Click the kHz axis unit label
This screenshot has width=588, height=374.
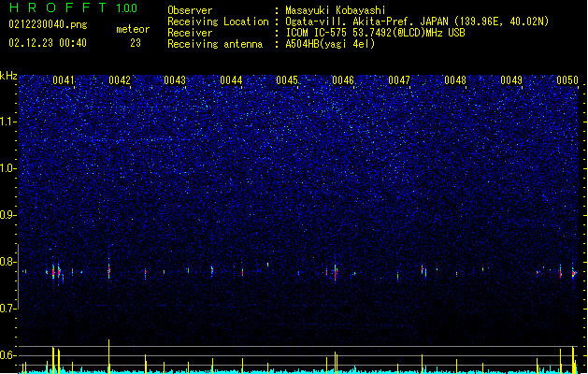coord(8,76)
